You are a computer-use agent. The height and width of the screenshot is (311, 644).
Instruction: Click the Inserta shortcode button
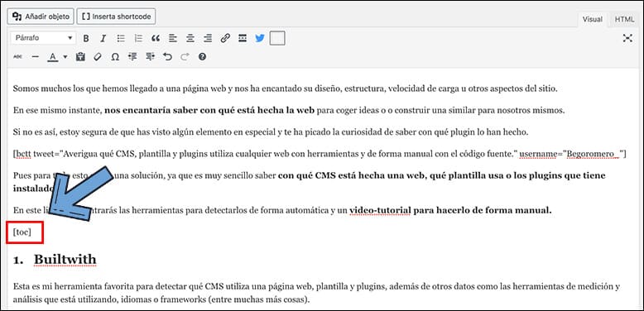pos(116,17)
